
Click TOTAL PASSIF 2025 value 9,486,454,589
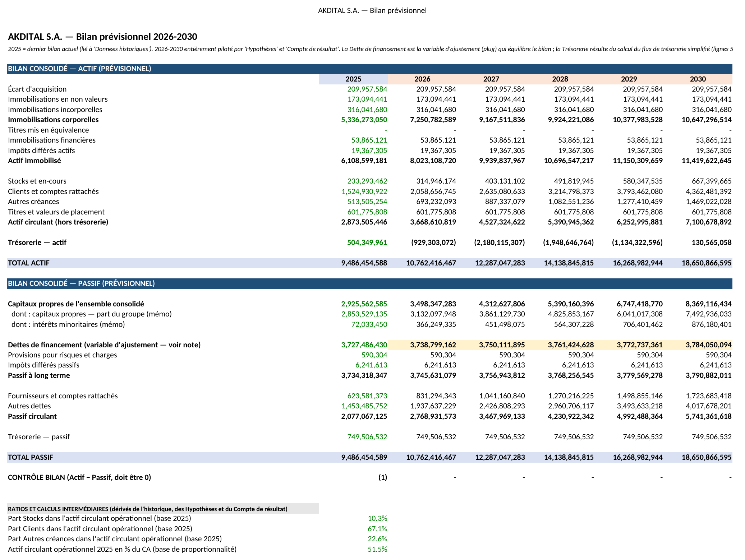(364, 457)
